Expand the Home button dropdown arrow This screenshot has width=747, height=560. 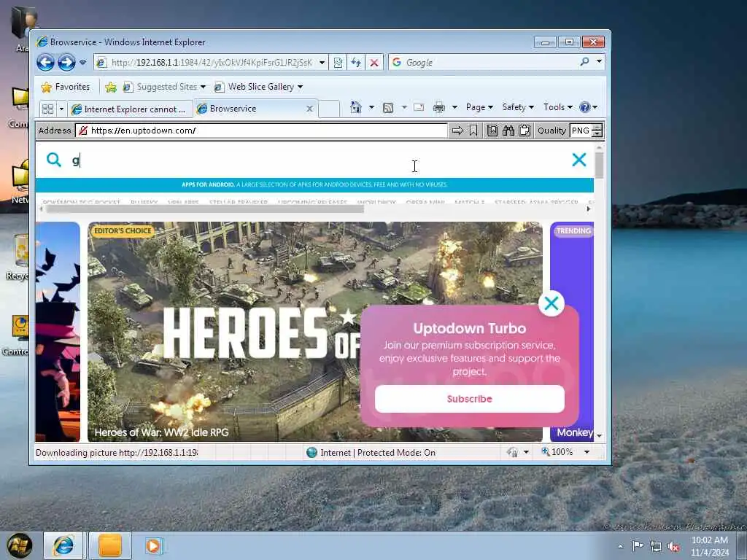(371, 107)
